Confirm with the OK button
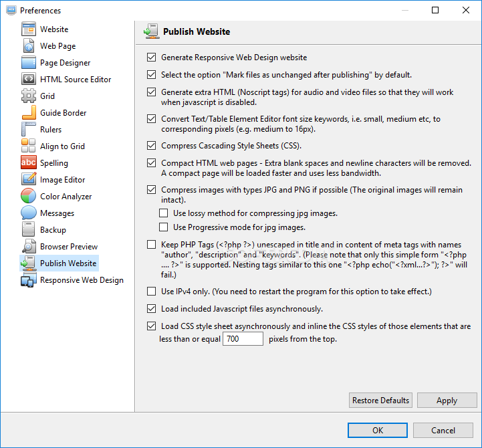The image size is (482, 448). click(378, 430)
